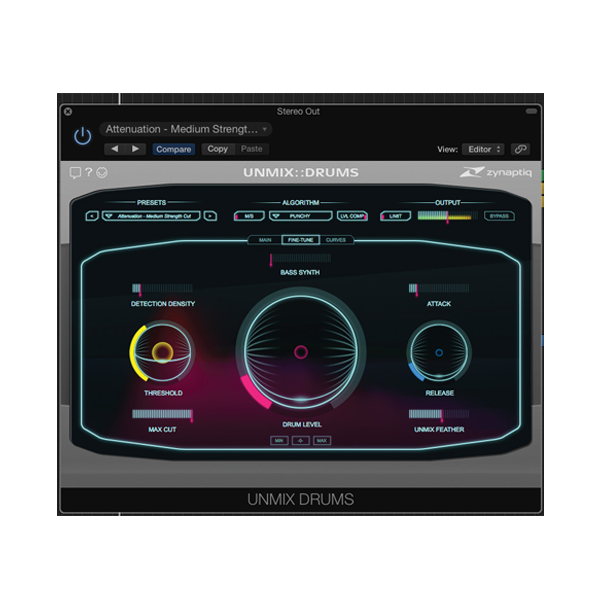Click the link chain icon
This screenshot has height=600, width=600.
click(520, 149)
